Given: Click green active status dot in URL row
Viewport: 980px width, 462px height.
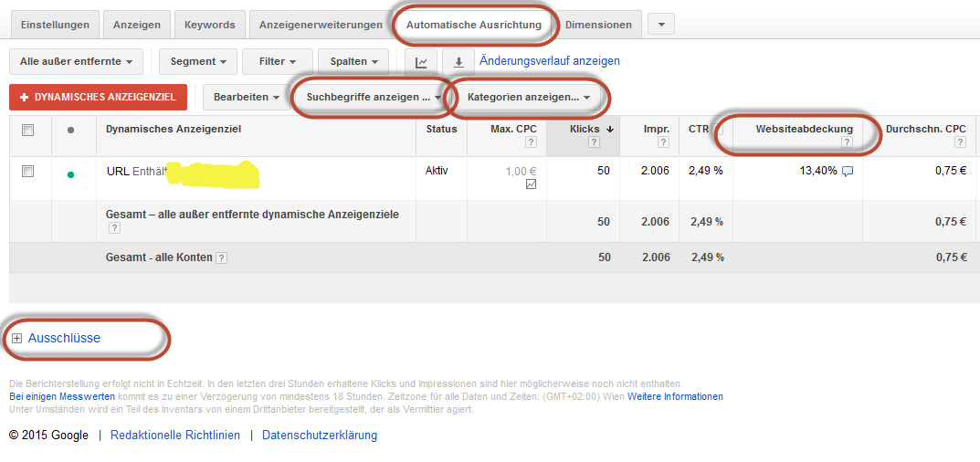Looking at the screenshot, I should click(70, 175).
